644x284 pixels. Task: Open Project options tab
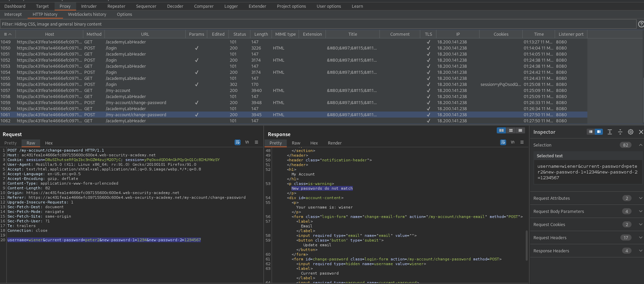tap(292, 6)
